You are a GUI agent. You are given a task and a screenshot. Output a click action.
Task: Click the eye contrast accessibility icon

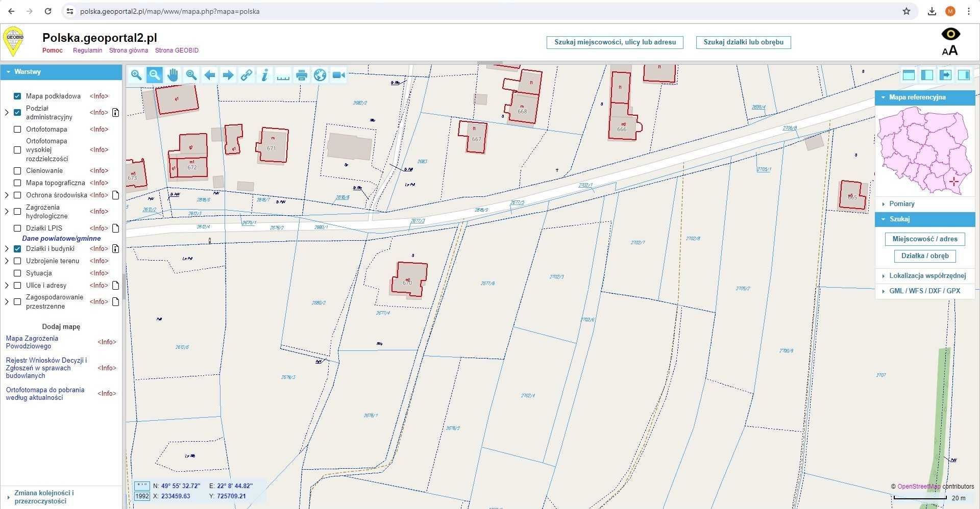tap(950, 34)
